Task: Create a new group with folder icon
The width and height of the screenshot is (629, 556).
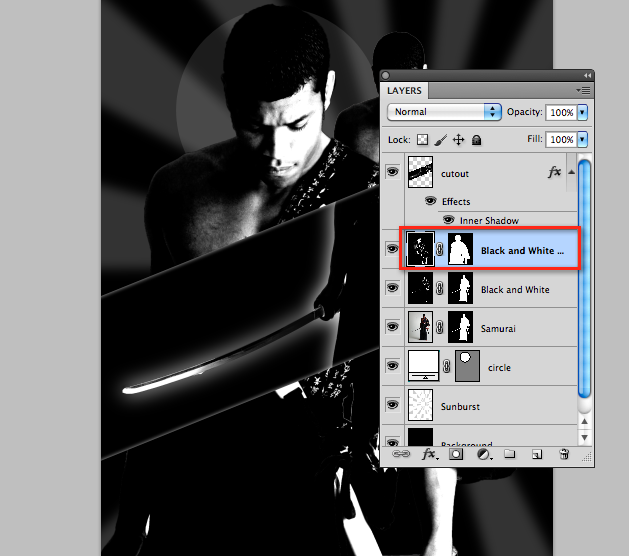Action: [510, 454]
